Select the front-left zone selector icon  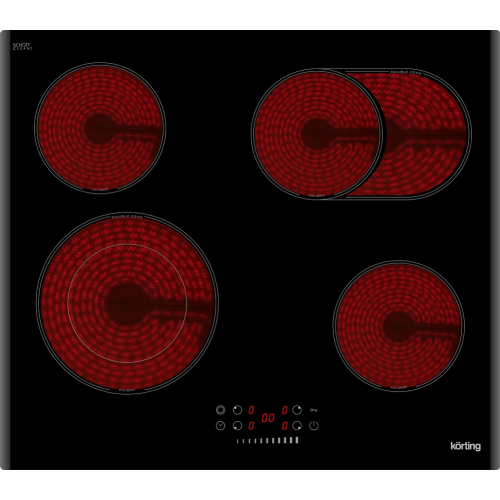click(237, 426)
